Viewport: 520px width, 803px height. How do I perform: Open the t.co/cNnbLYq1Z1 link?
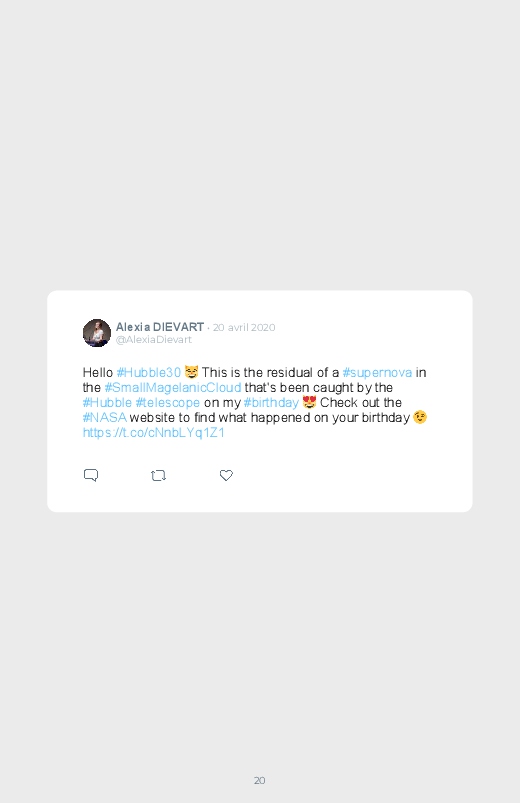click(154, 433)
